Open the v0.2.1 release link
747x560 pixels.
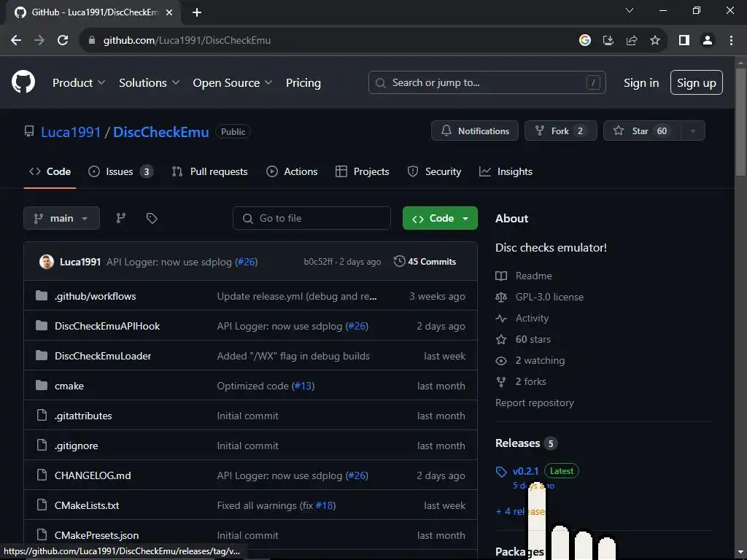[525, 471]
